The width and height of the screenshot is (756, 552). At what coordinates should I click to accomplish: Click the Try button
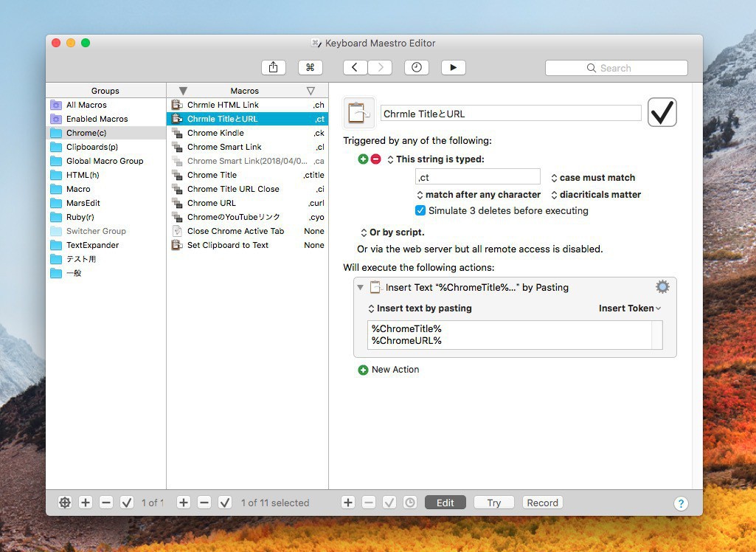493,503
